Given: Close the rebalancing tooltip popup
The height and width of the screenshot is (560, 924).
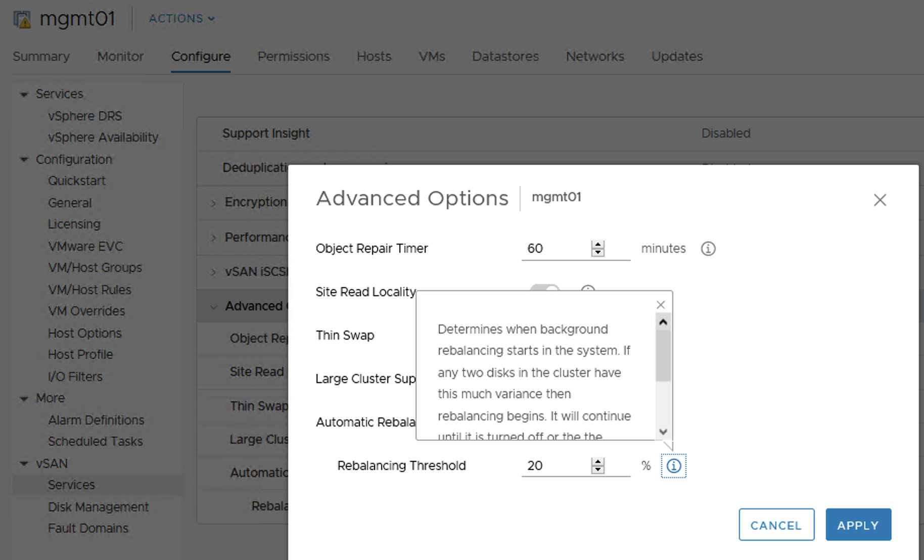Looking at the screenshot, I should [x=661, y=305].
